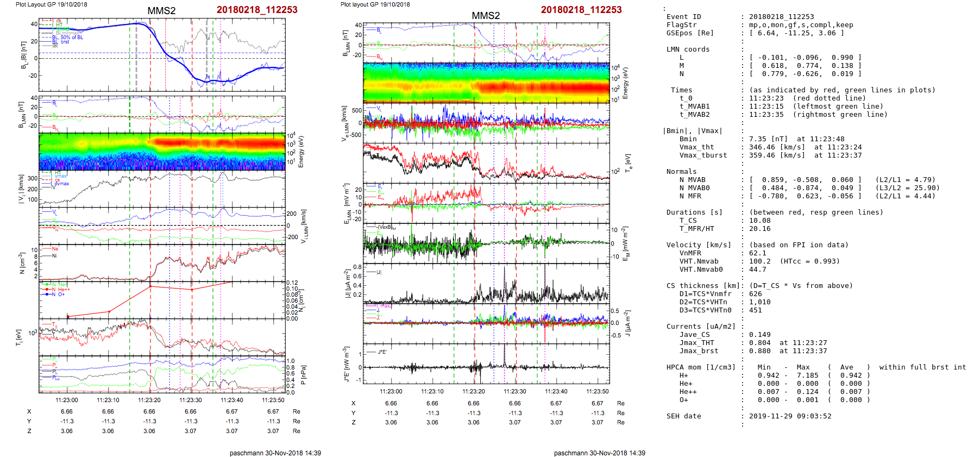Click the SEH date value '2019-11-29 09:03:52'

(x=790, y=416)
